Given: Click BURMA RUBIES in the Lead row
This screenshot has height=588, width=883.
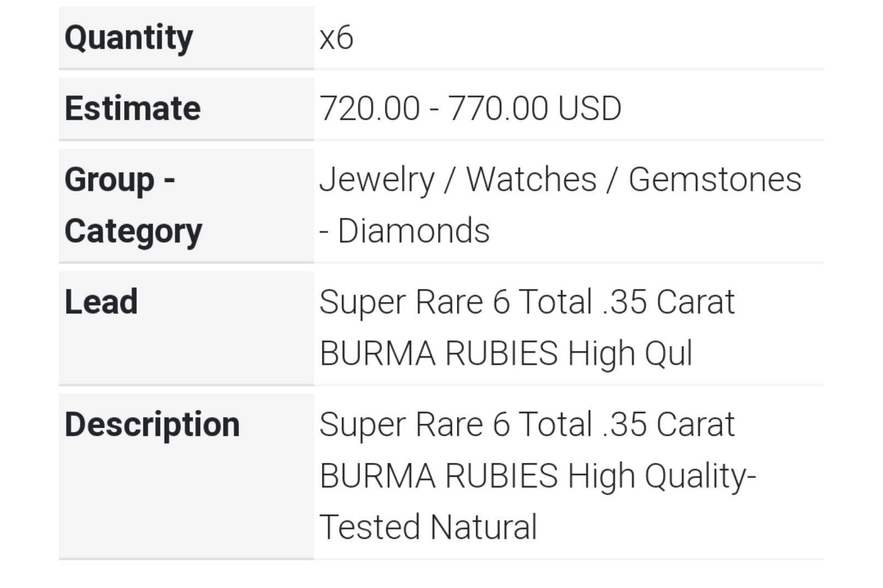Looking at the screenshot, I should 439,353.
